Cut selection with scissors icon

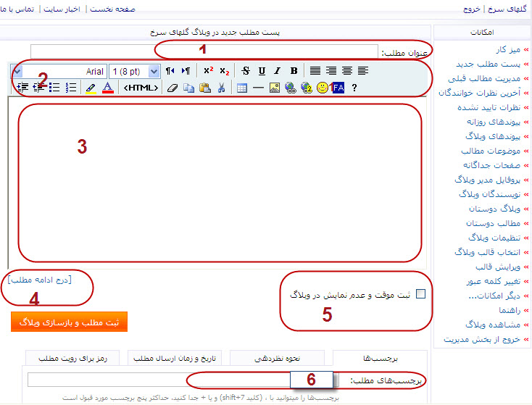pyautogui.click(x=222, y=88)
